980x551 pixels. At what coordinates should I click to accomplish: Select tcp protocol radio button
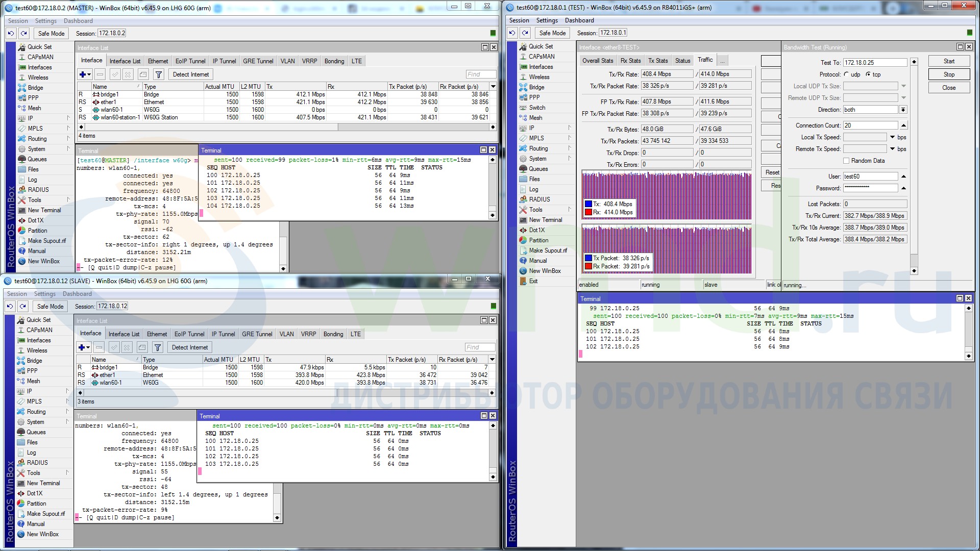(x=868, y=74)
